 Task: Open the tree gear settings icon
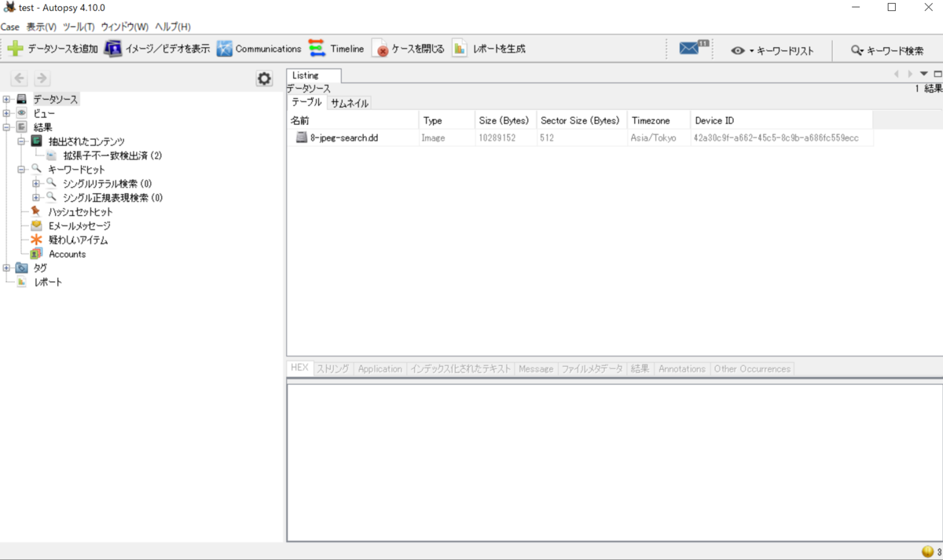tap(264, 79)
